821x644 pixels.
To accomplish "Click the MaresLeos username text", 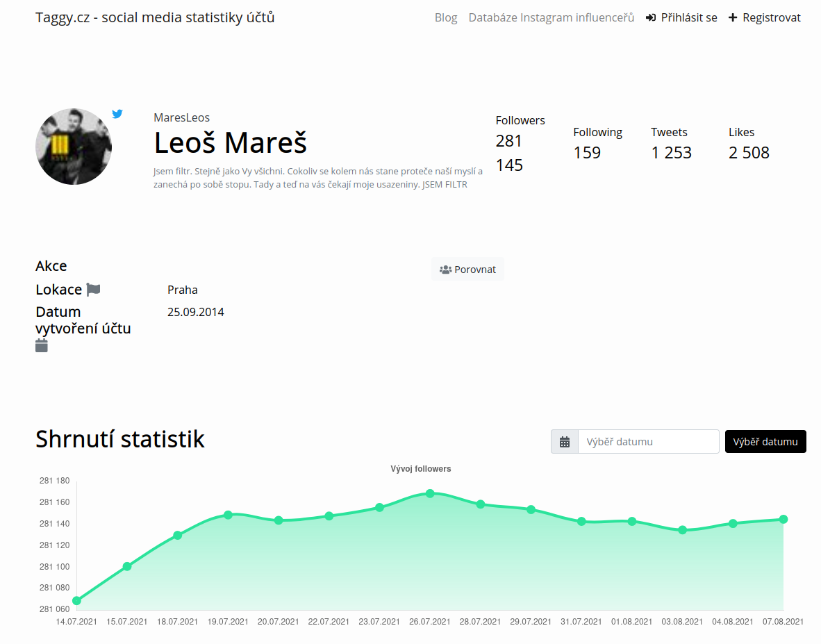I will pyautogui.click(x=182, y=118).
